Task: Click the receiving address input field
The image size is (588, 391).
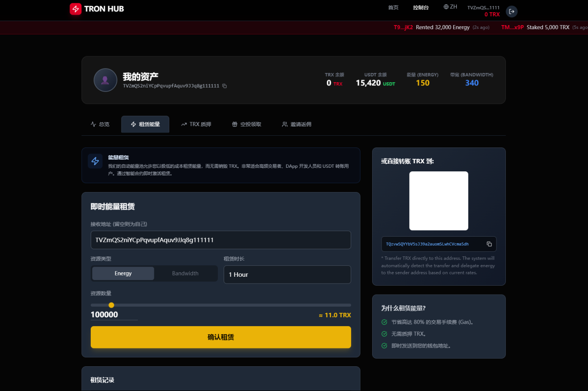Action: pos(220,240)
